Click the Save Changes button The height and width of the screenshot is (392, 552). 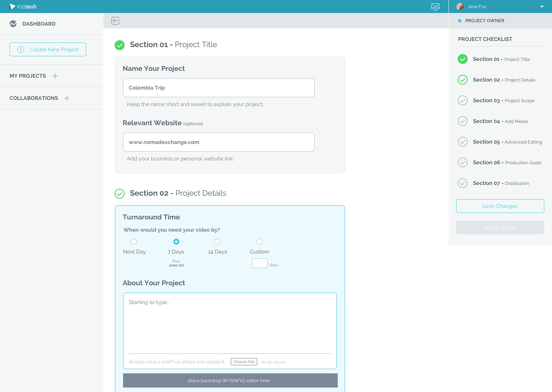click(500, 206)
